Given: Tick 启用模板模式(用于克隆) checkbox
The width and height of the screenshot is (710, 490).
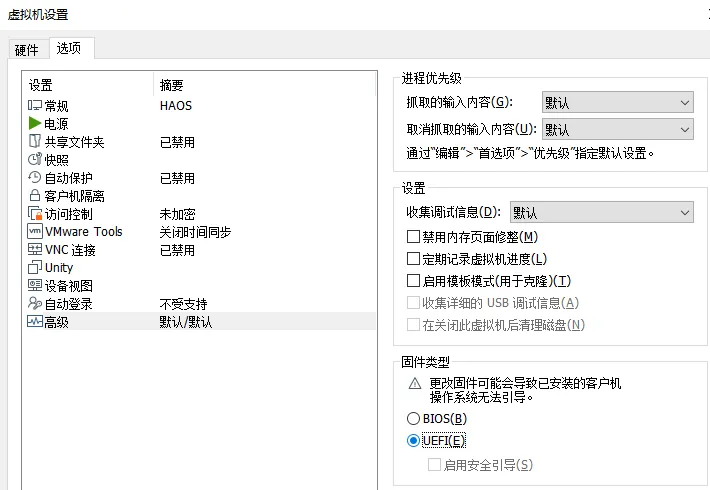Looking at the screenshot, I should (413, 281).
